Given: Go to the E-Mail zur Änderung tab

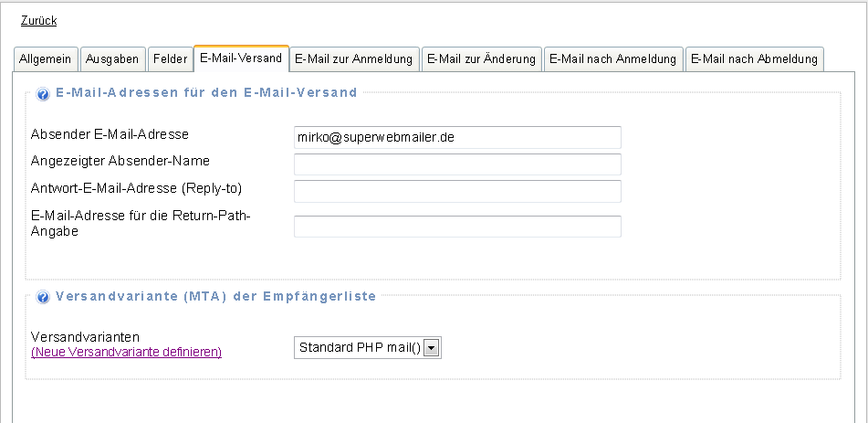Looking at the screenshot, I should click(481, 59).
